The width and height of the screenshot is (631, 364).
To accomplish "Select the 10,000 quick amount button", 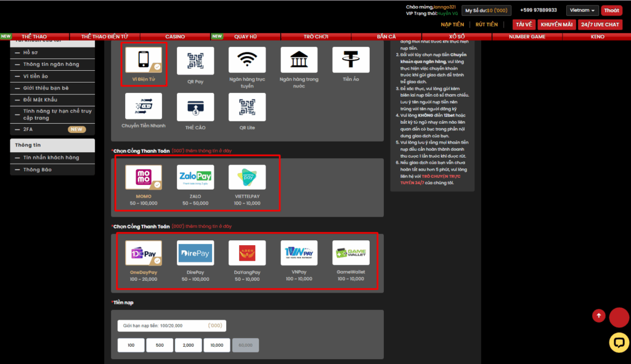I will point(217,345).
